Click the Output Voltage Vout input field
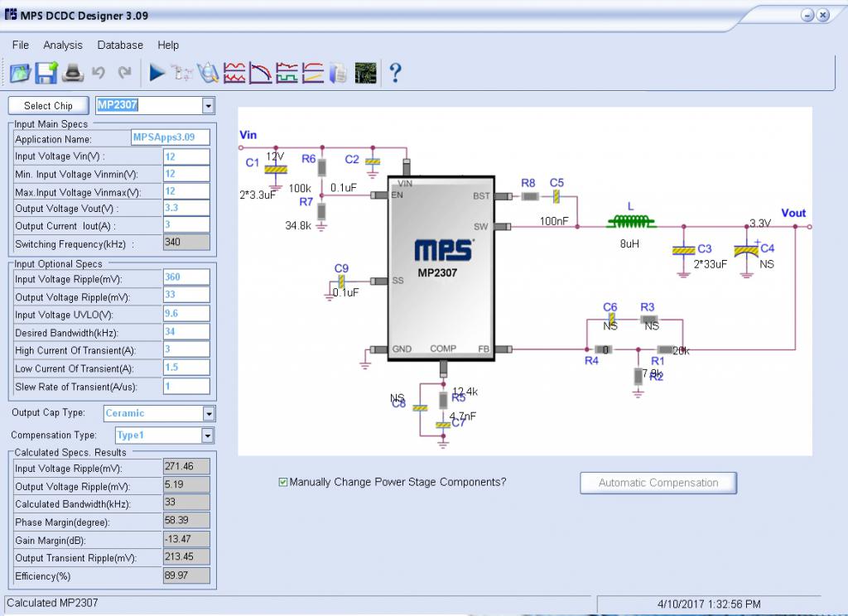848x616 pixels. pyautogui.click(x=186, y=209)
